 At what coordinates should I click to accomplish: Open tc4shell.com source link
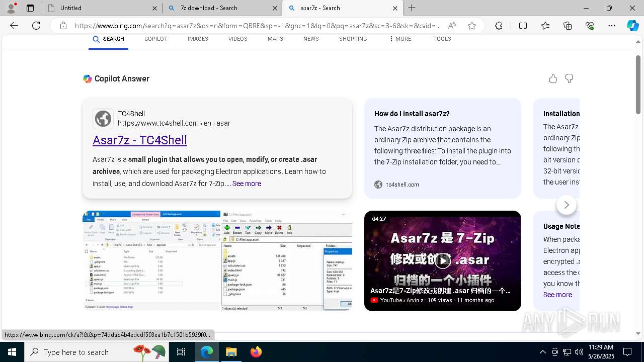[x=403, y=185]
